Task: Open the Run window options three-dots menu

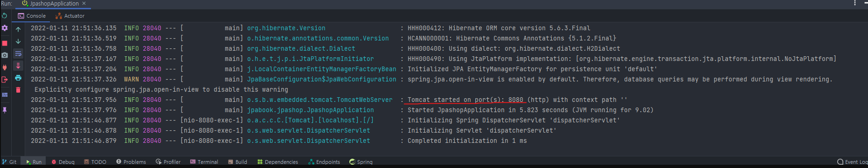Action: [x=854, y=3]
